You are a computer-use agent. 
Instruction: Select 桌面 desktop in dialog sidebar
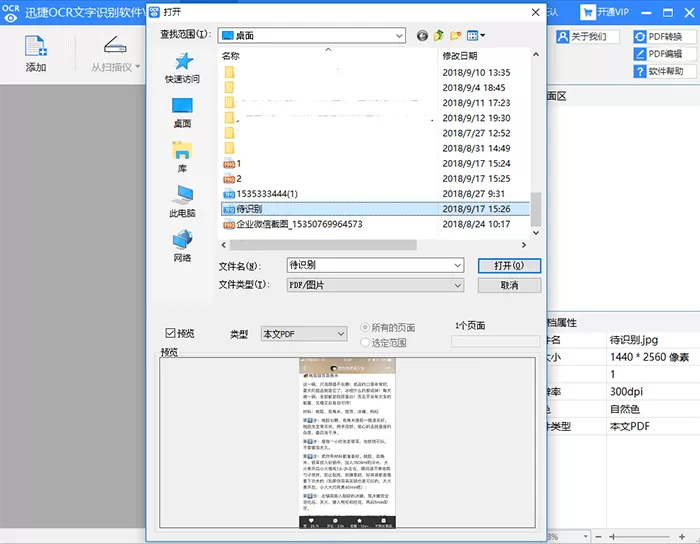click(x=183, y=112)
